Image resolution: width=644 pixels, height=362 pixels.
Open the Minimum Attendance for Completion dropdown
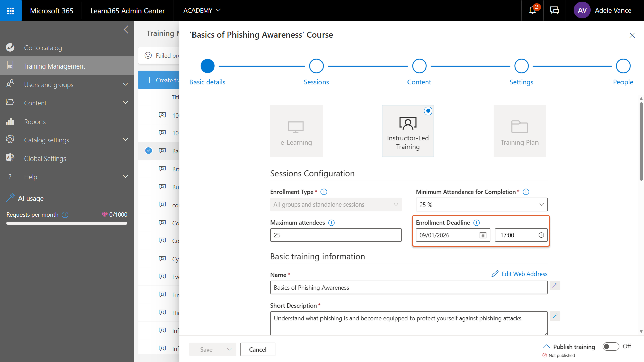[481, 205]
